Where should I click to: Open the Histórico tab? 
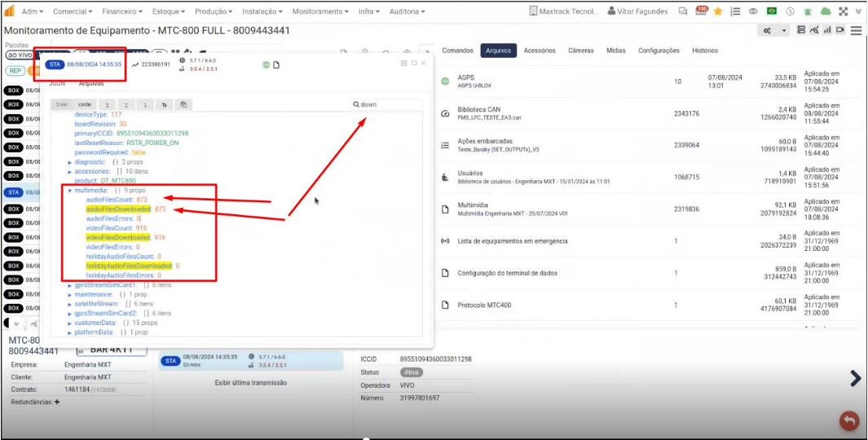click(705, 51)
